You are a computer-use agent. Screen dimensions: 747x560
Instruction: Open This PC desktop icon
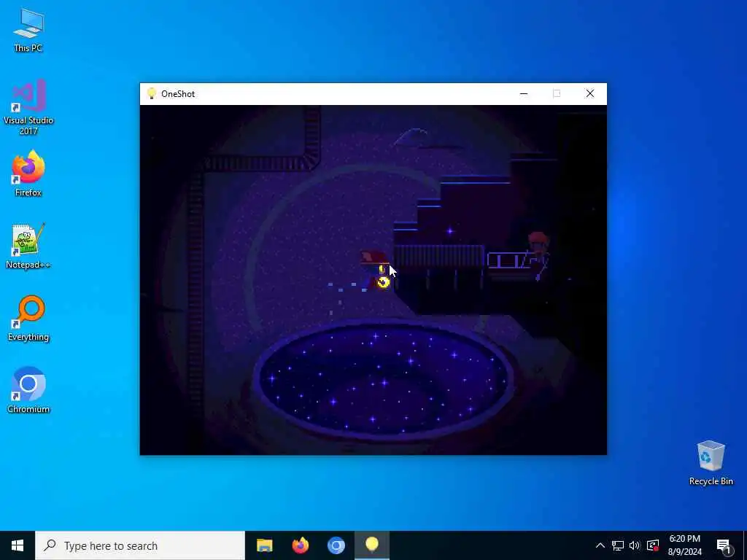click(x=28, y=29)
